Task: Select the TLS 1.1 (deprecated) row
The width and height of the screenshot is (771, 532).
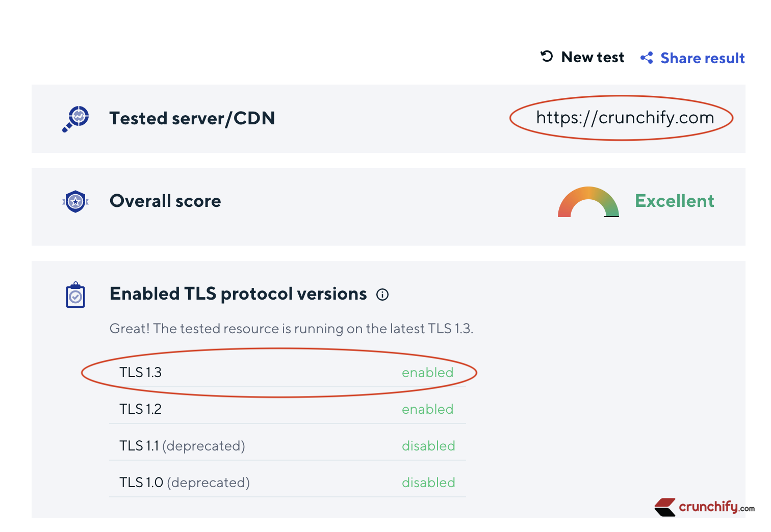Action: click(x=182, y=446)
